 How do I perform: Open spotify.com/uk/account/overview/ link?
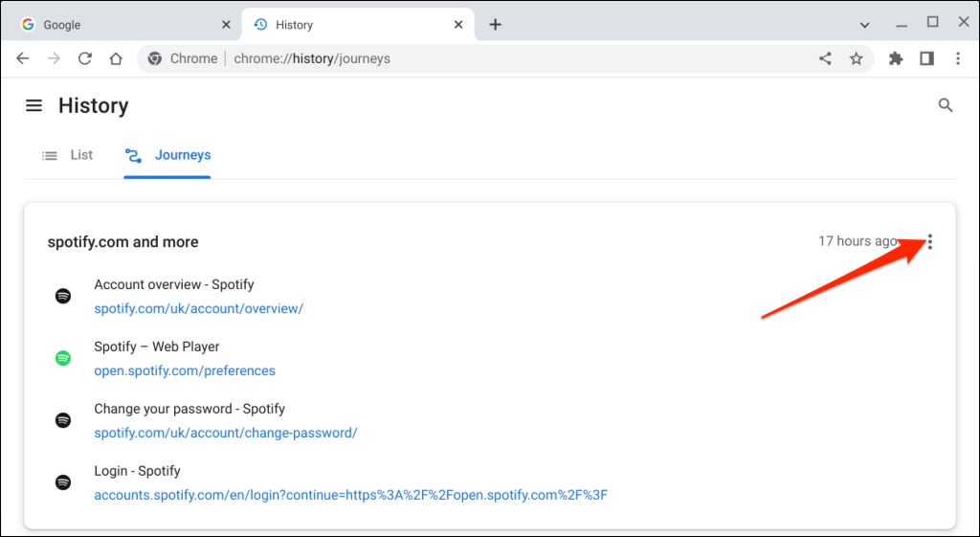(x=198, y=308)
